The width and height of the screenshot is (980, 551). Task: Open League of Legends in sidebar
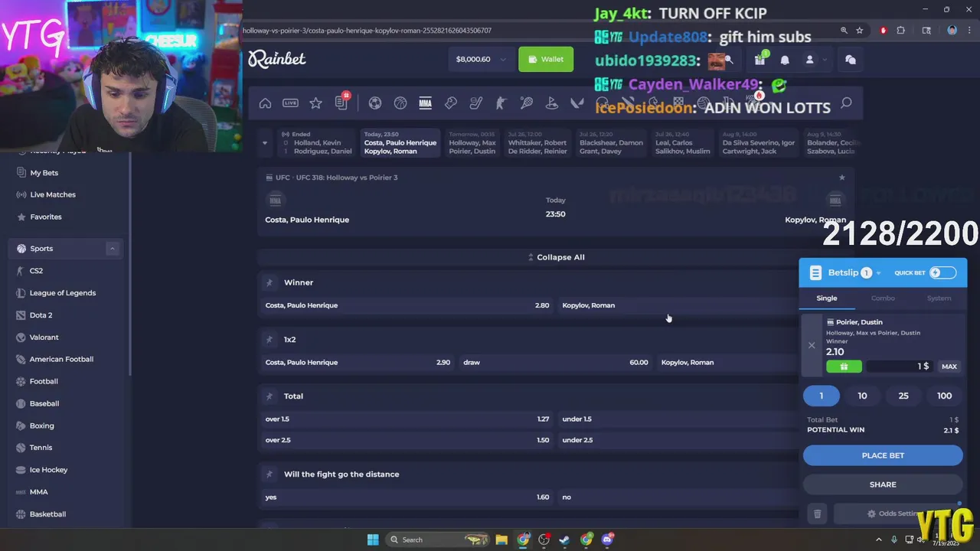tap(63, 293)
